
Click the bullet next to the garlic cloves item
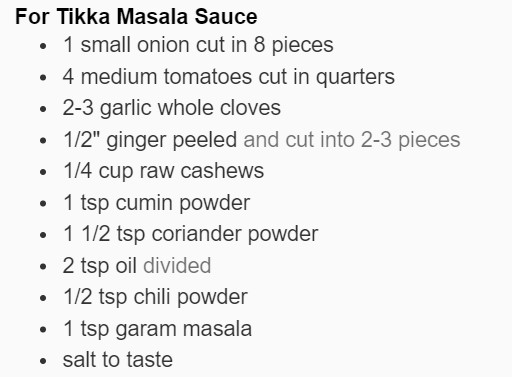tap(43, 109)
